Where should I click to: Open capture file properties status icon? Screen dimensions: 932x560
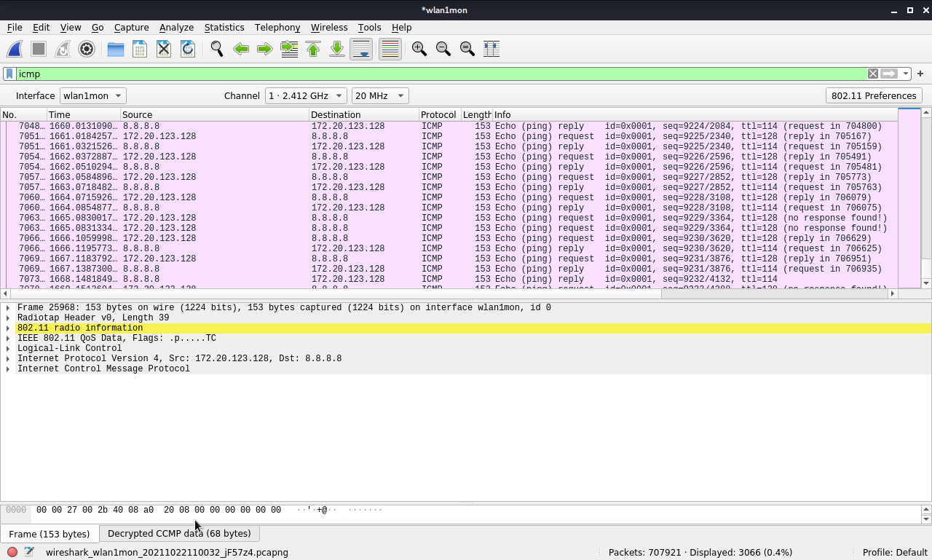click(29, 552)
